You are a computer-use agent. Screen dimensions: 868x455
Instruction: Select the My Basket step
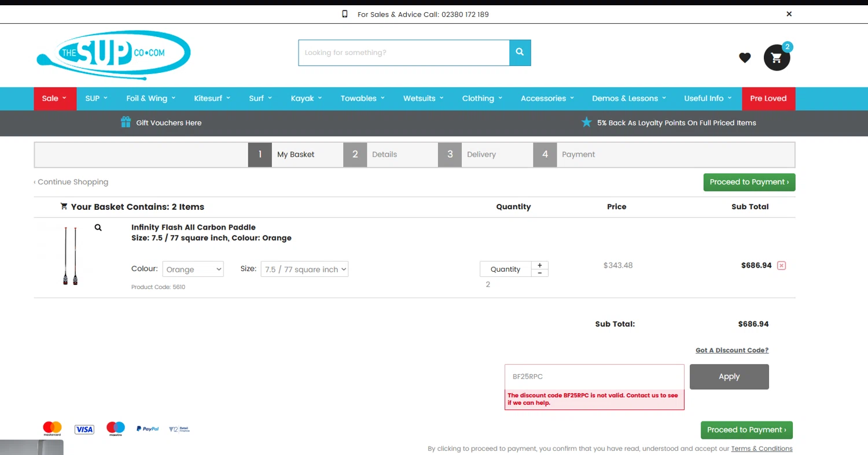(295, 154)
